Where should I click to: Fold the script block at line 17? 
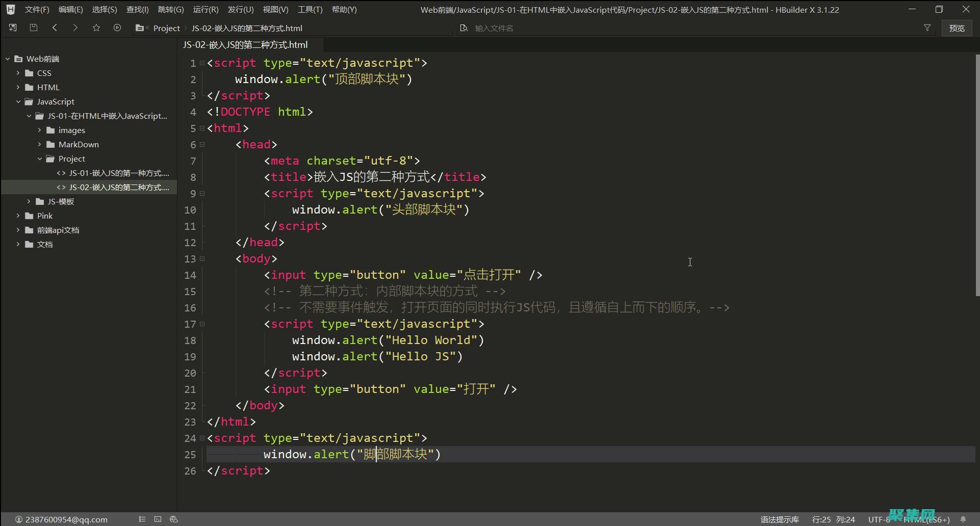point(202,324)
